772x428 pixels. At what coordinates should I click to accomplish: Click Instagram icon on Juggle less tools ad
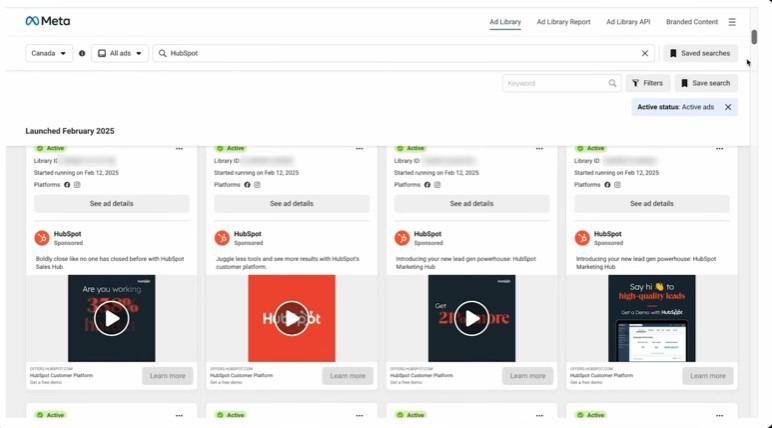click(x=257, y=185)
